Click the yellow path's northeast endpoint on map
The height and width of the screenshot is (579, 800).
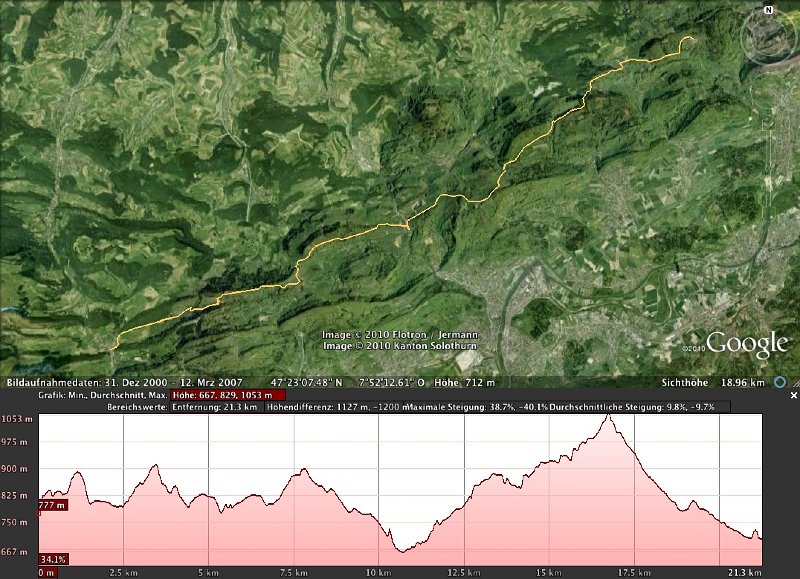689,38
